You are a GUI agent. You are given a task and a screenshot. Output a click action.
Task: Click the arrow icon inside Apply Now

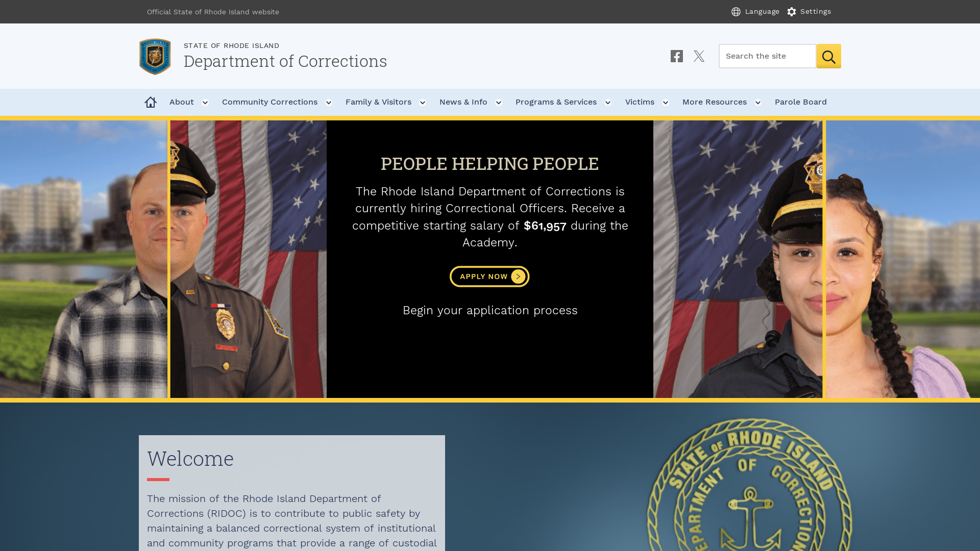(x=518, y=277)
